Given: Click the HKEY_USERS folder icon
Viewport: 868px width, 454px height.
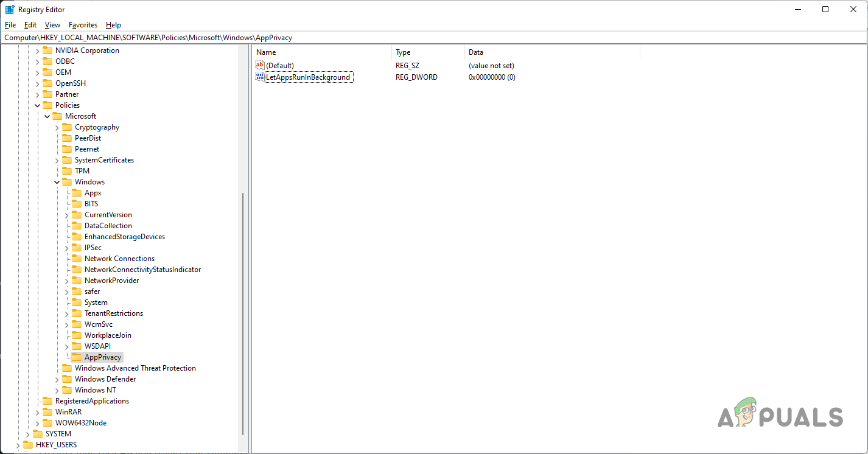Looking at the screenshot, I should pyautogui.click(x=27, y=445).
